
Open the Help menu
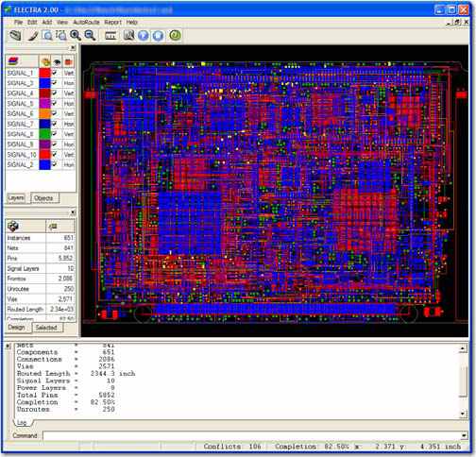[x=132, y=22]
